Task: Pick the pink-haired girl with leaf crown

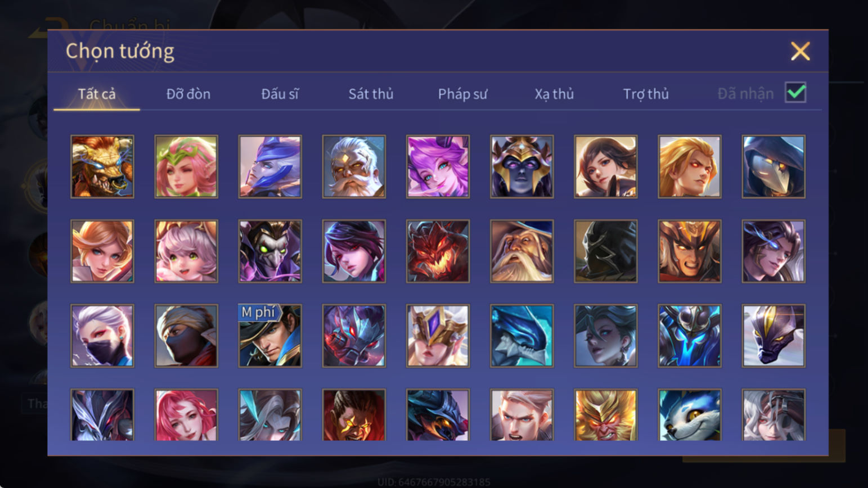Action: [186, 166]
